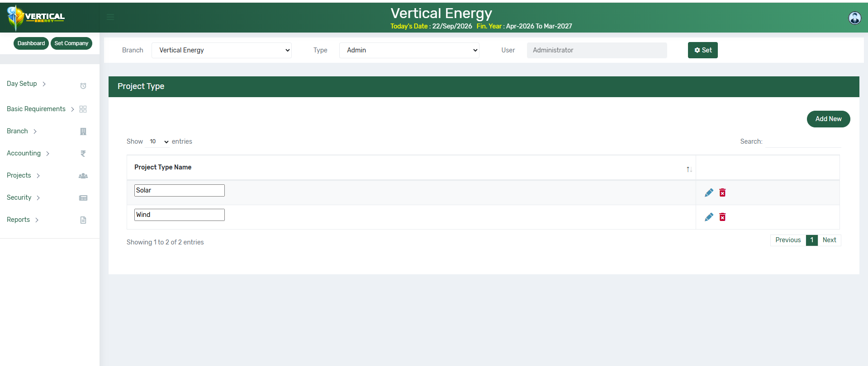Click the Set Company button
Viewport: 868px width, 366px height.
click(x=71, y=43)
